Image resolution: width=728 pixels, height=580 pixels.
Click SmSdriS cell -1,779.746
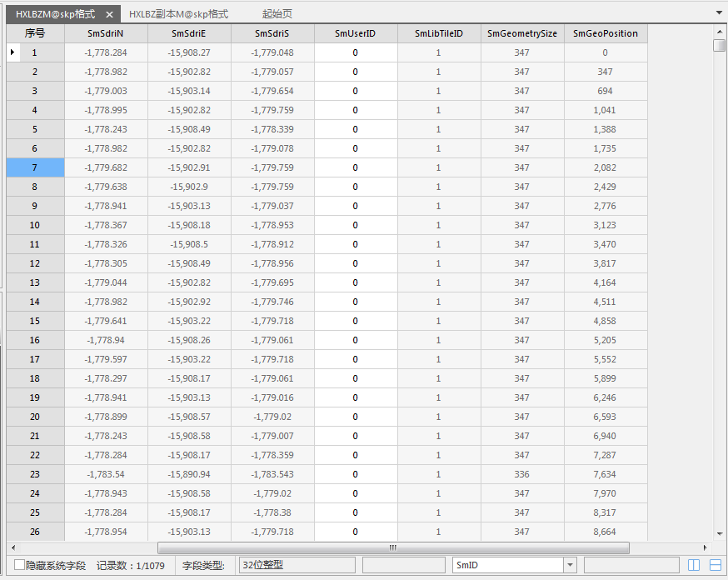coord(272,302)
